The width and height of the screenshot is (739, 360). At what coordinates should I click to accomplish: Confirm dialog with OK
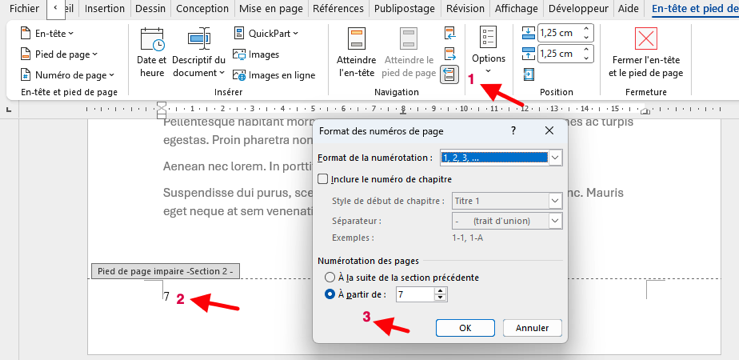(x=465, y=328)
